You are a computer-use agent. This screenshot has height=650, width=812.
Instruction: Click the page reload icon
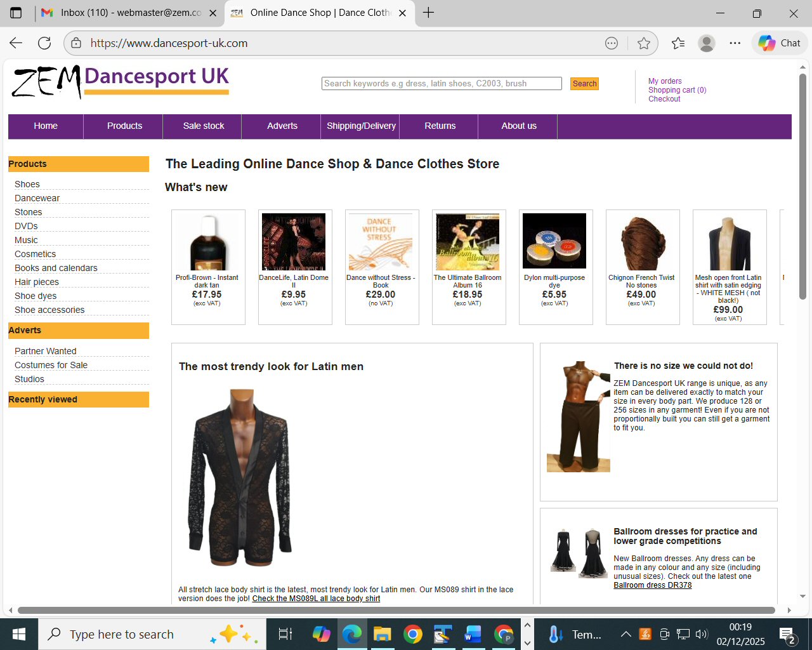44,43
